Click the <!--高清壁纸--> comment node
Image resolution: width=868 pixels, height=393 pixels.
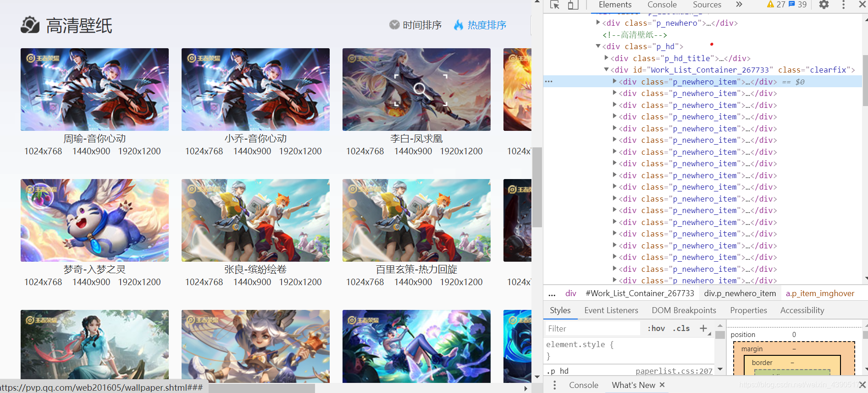click(635, 34)
